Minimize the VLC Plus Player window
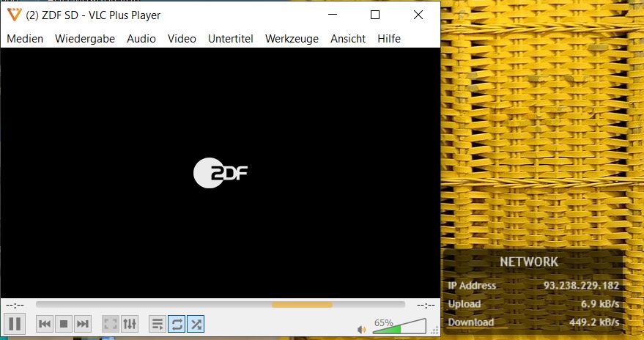Viewport: 644px width, 340px height. click(x=333, y=15)
